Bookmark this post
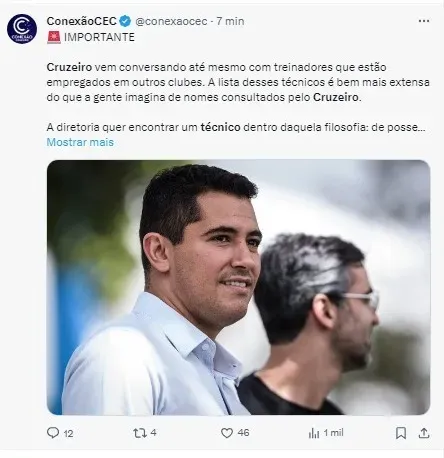This screenshot has width=444, height=458. (x=401, y=433)
